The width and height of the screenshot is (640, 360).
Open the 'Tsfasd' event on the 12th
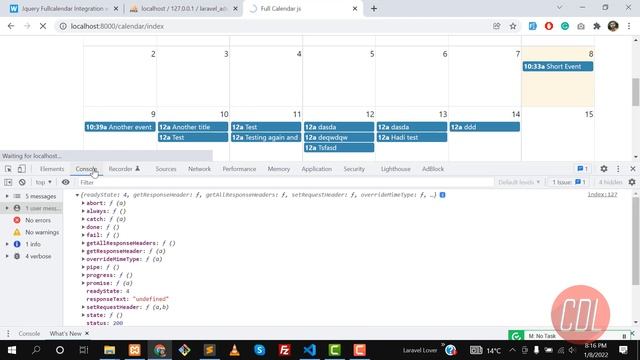pos(339,148)
